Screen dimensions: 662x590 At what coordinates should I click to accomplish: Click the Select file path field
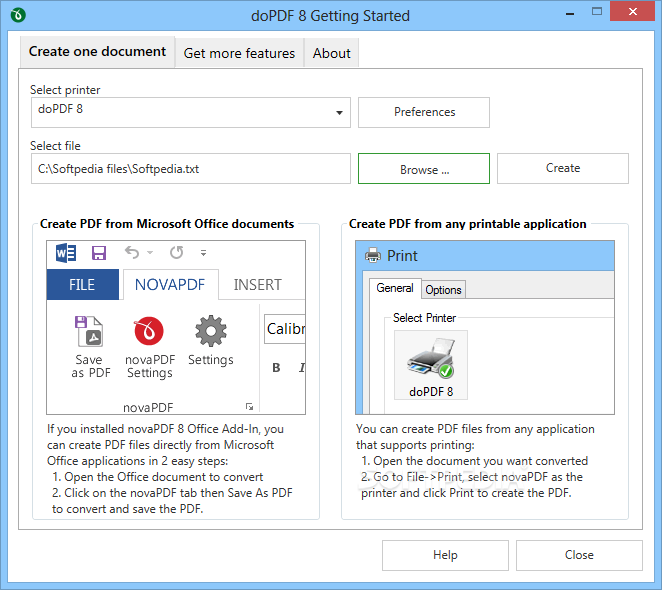pyautogui.click(x=191, y=169)
